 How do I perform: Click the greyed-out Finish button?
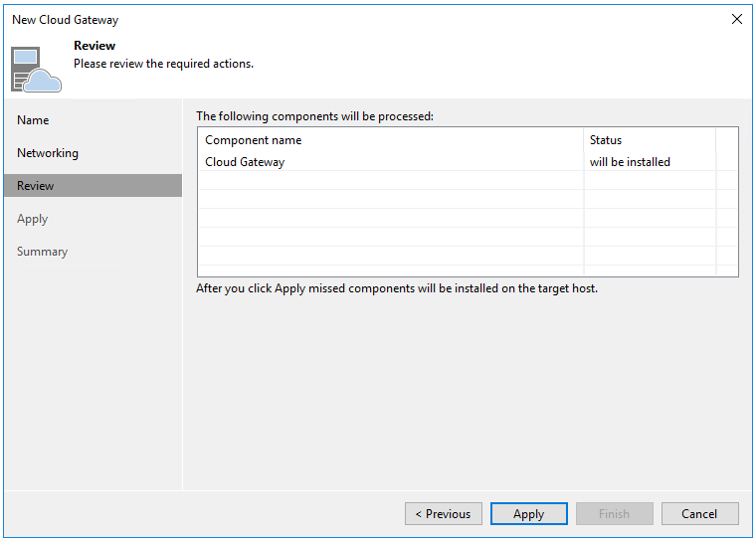click(x=614, y=514)
